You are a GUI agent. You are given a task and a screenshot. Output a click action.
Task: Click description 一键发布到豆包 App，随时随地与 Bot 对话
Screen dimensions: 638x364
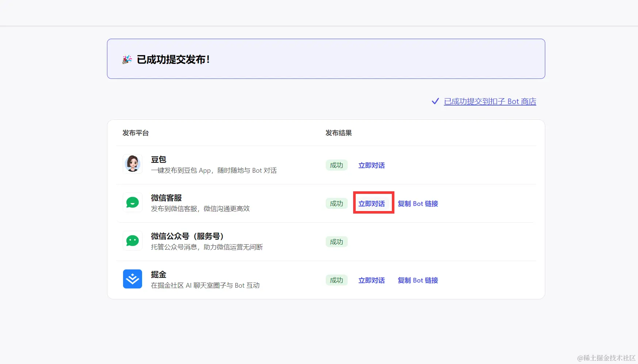[214, 170]
